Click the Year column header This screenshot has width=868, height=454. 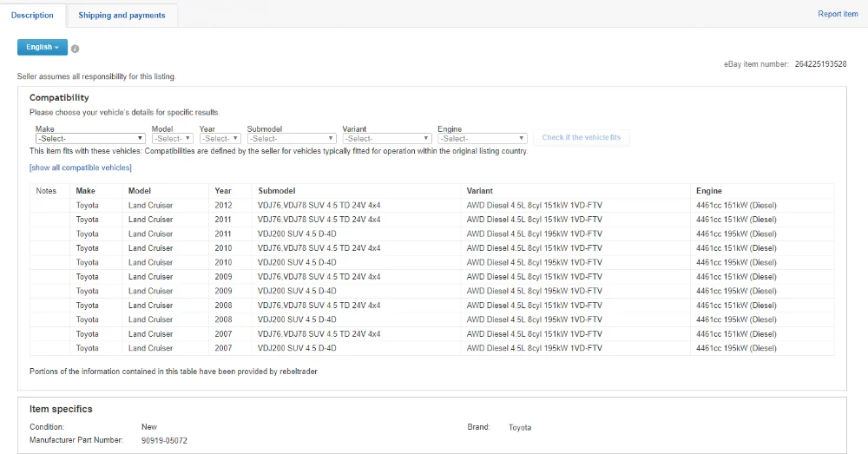[223, 191]
